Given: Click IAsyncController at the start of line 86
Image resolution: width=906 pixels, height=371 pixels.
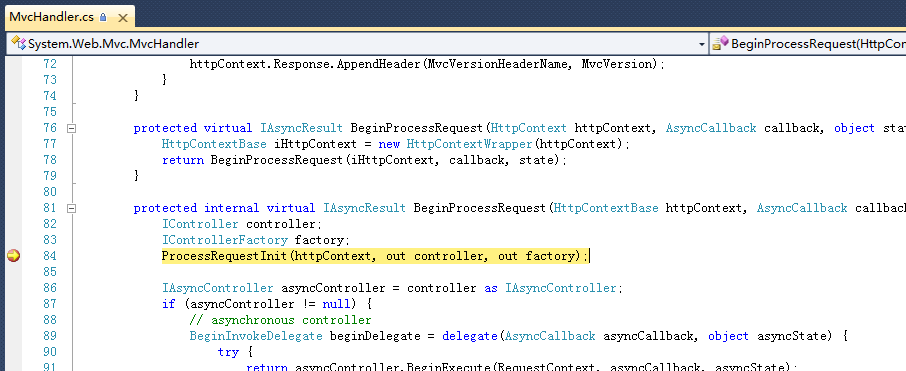Looking at the screenshot, I should pyautogui.click(x=217, y=288).
